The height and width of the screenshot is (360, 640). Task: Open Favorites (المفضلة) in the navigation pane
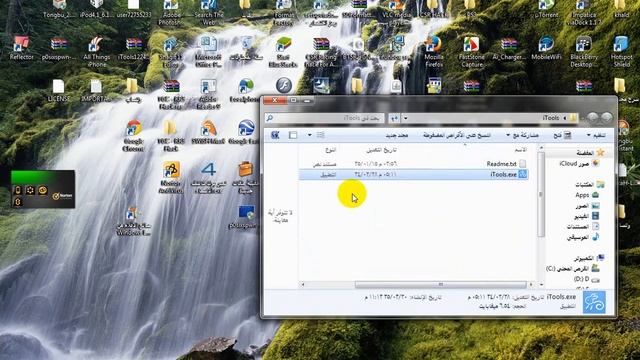[590, 152]
